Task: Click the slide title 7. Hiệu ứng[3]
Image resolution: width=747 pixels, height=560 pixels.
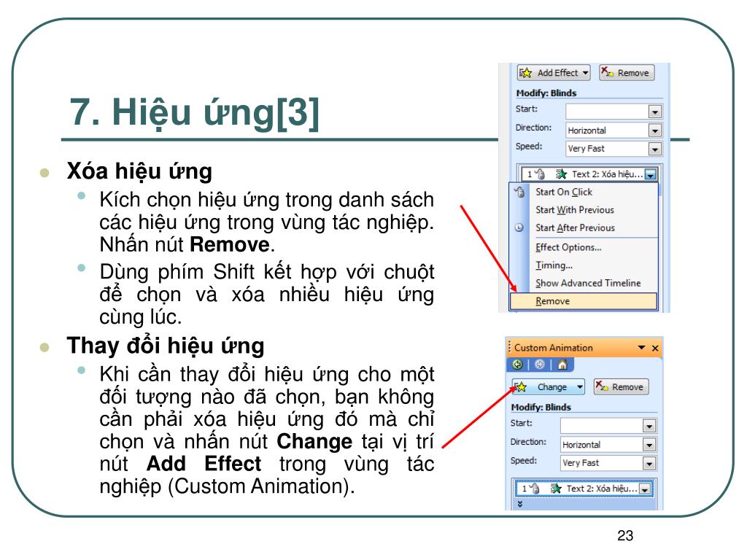Action: click(x=194, y=113)
